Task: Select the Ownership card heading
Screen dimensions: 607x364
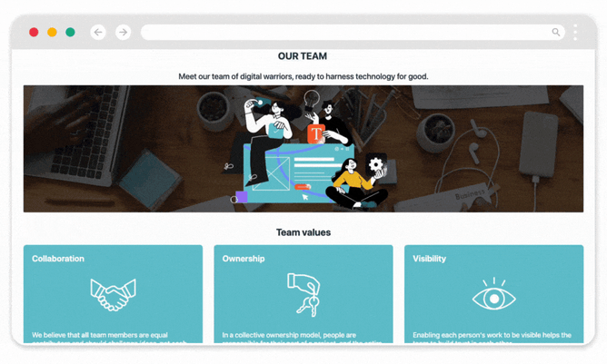Action: click(x=244, y=259)
